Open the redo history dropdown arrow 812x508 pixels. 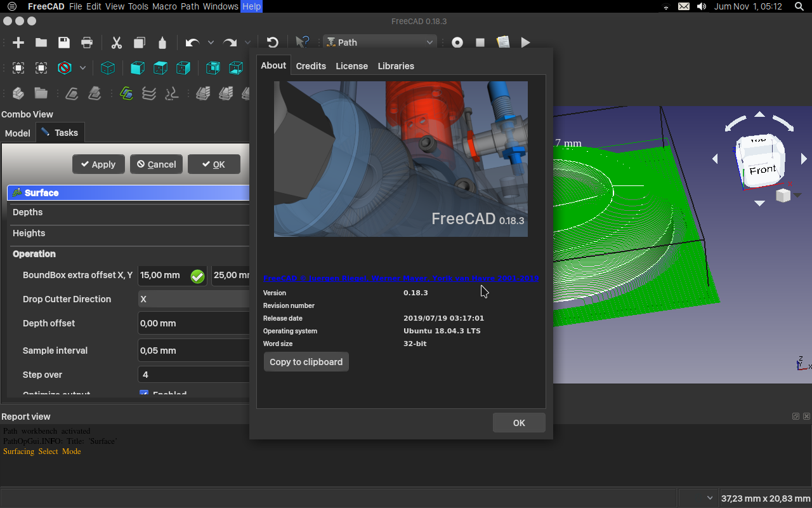(x=248, y=43)
